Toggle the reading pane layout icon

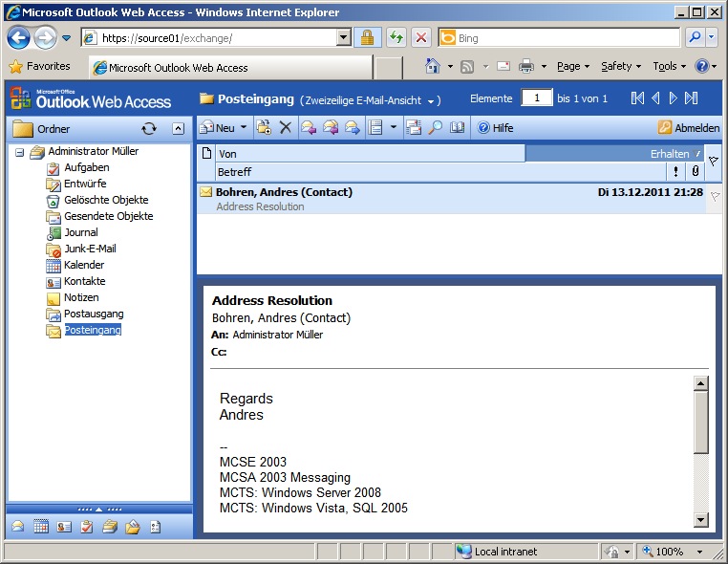(x=375, y=128)
